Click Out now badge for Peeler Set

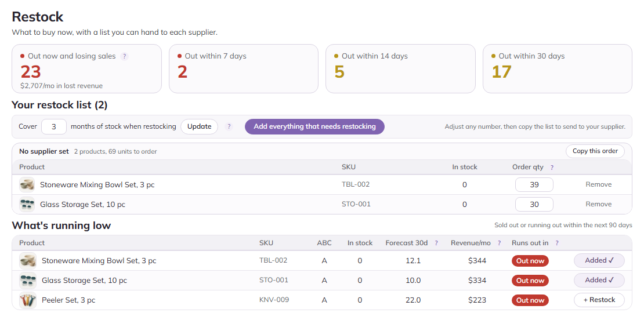[x=530, y=300]
